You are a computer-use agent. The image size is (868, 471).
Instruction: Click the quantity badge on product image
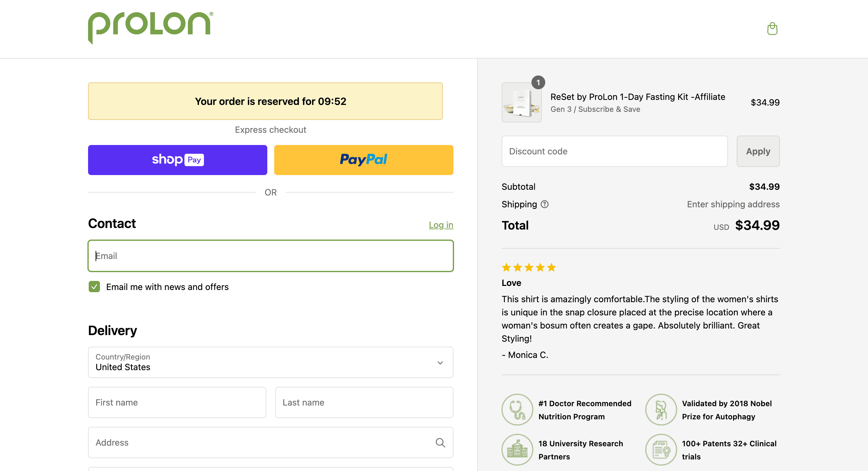538,82
